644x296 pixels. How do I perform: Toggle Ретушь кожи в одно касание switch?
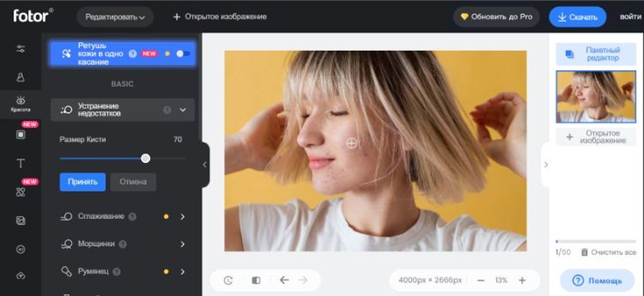click(x=183, y=54)
